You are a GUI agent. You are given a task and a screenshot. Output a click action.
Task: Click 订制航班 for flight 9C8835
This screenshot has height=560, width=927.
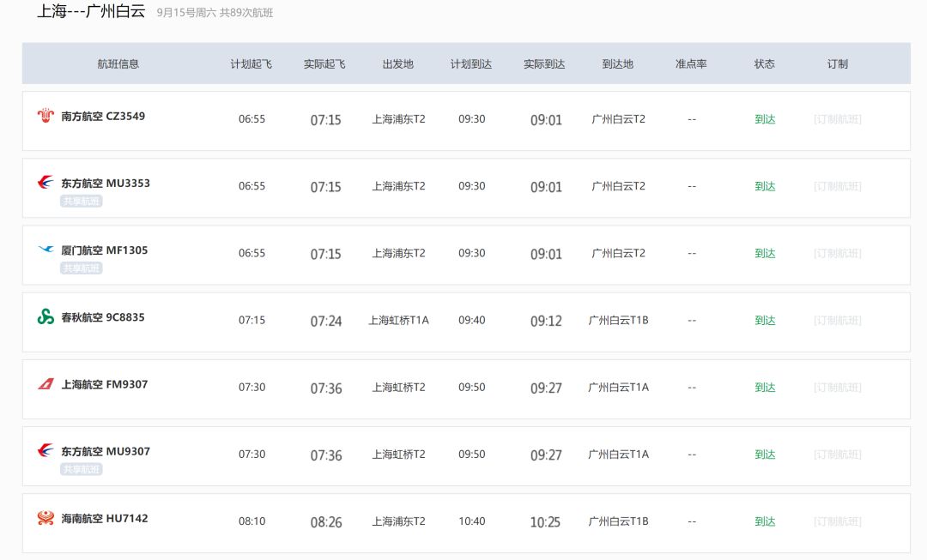837,320
